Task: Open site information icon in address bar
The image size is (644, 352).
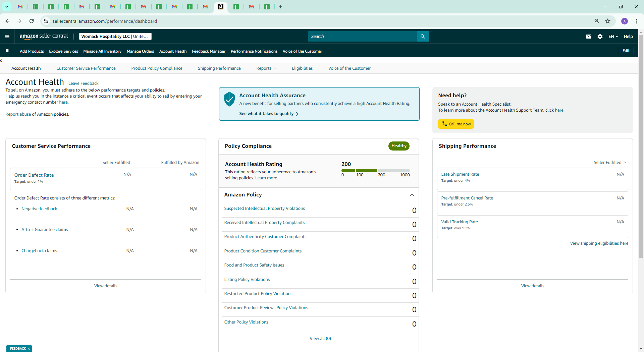Action: pos(46,21)
